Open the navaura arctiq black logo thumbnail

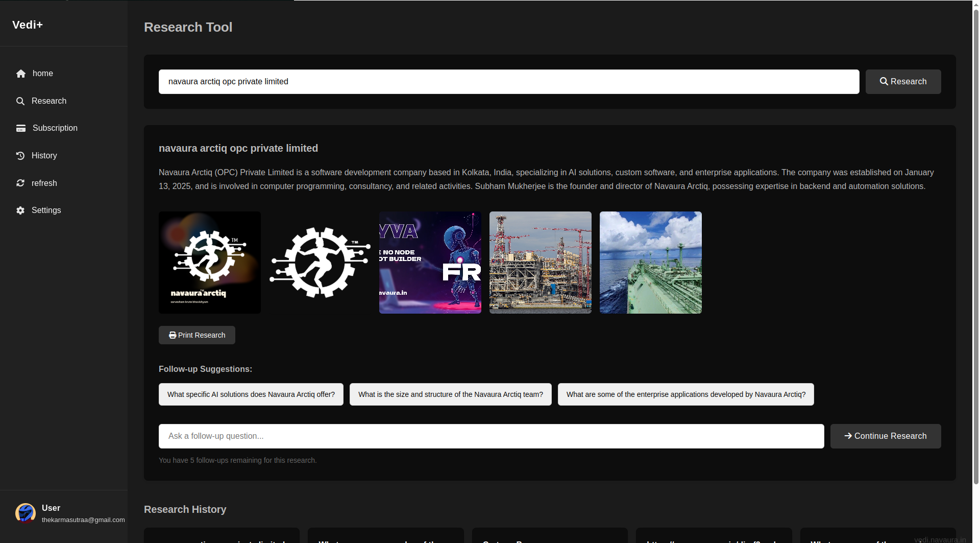[x=210, y=263]
